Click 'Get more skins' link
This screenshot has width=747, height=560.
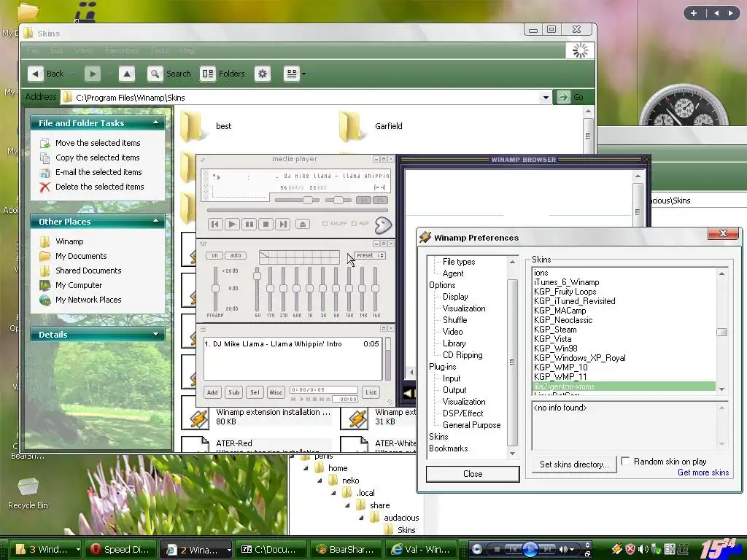pyautogui.click(x=703, y=472)
